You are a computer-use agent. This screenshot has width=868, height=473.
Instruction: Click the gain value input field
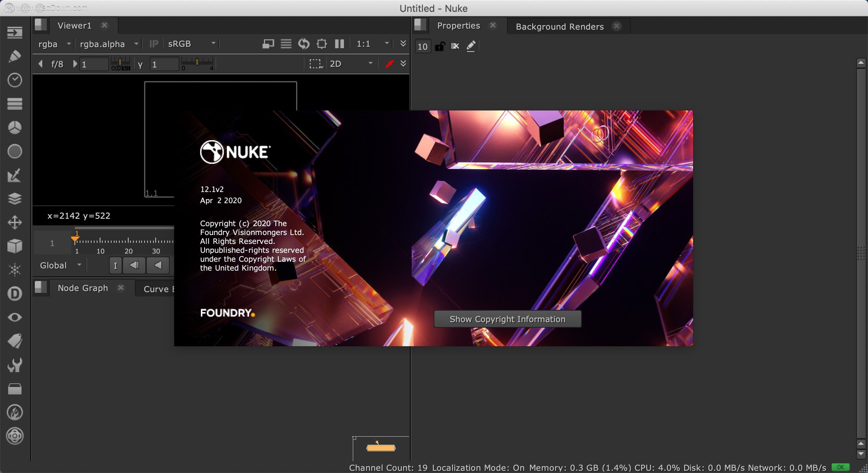(94, 64)
